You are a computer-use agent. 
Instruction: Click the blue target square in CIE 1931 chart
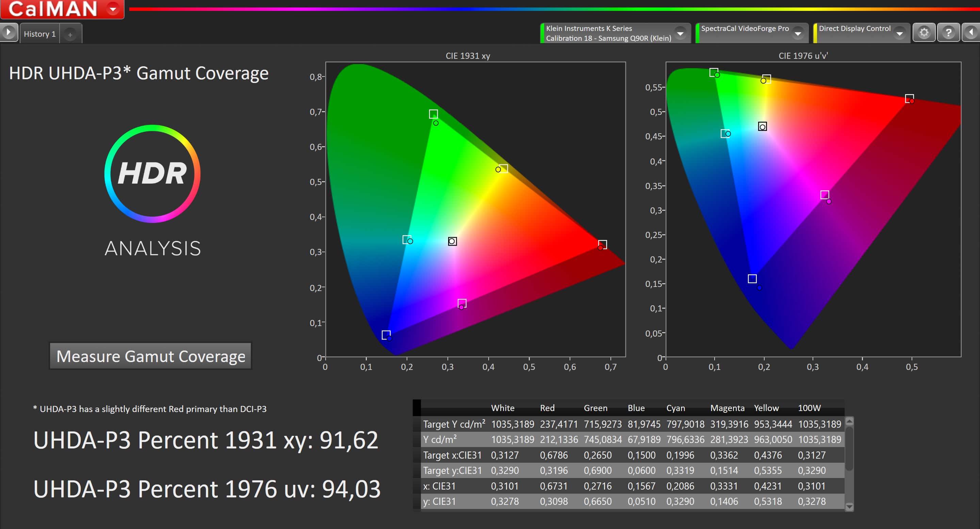tap(386, 335)
